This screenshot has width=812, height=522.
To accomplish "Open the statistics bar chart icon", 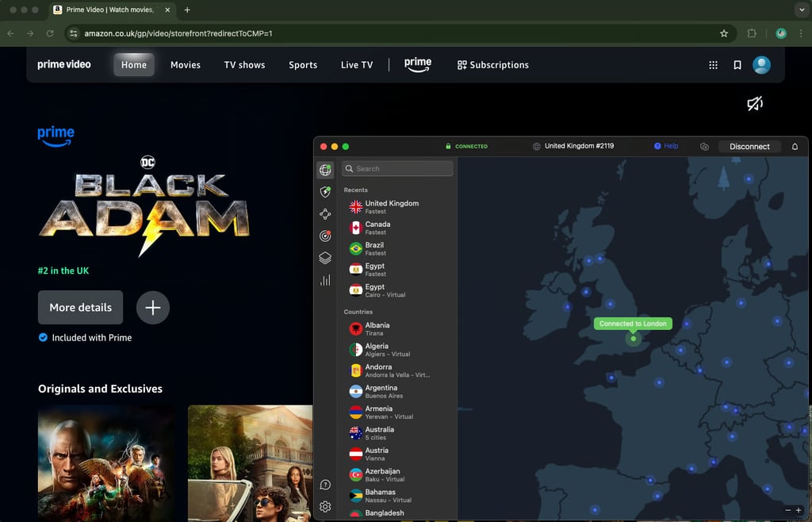I will 325,280.
